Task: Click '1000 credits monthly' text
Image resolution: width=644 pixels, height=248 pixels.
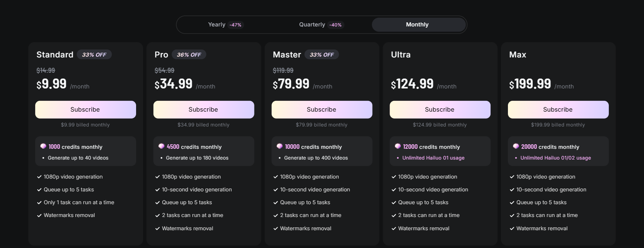Action: tap(76, 147)
